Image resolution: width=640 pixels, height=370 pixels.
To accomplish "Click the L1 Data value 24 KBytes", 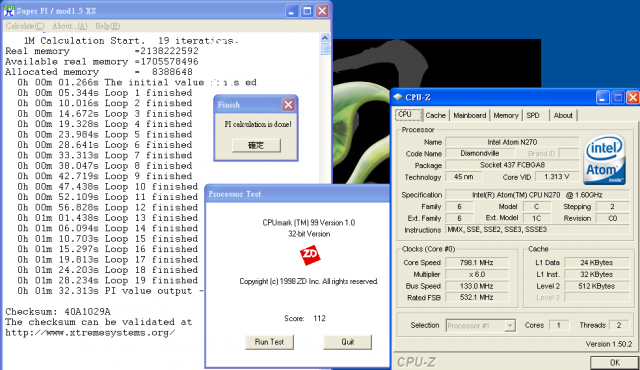I will [596, 262].
